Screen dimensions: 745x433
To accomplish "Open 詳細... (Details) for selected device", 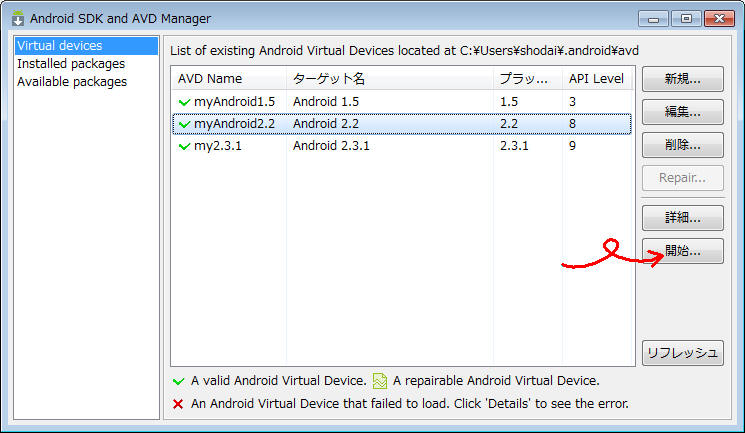I will (682, 217).
